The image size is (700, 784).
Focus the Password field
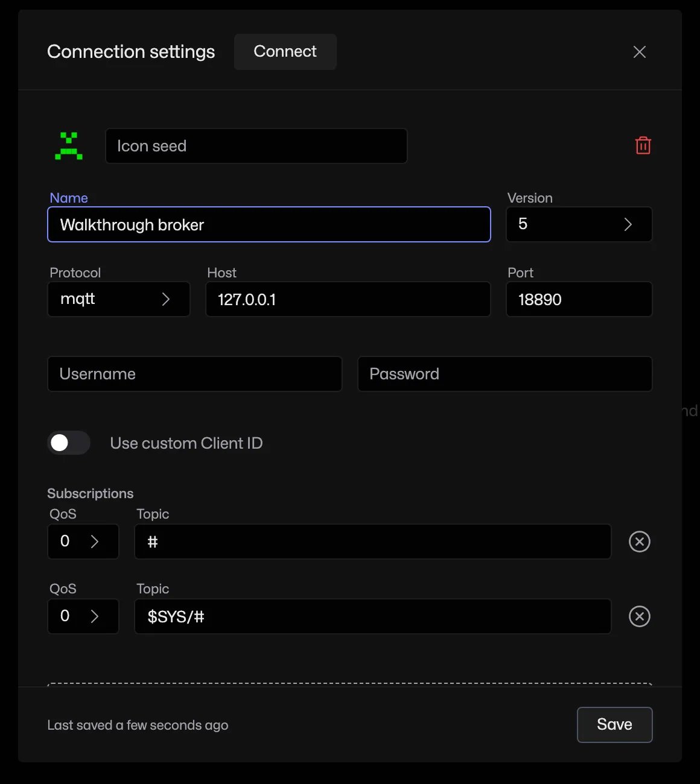coord(505,374)
